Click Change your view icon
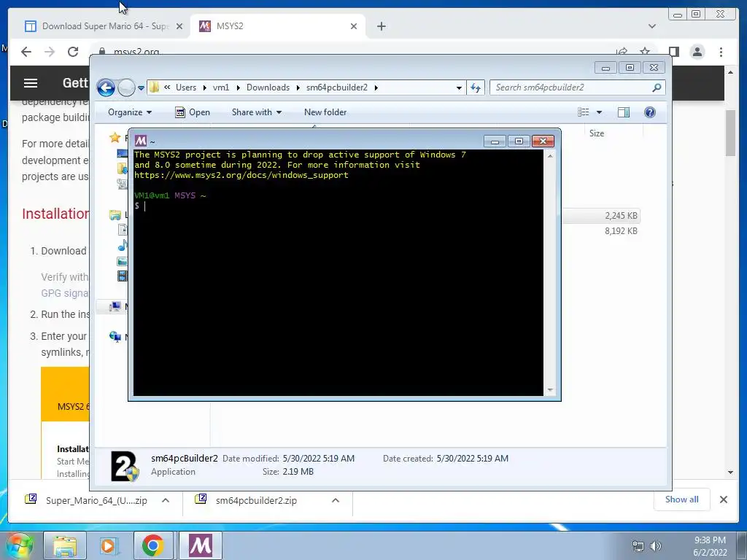The image size is (747, 560). tap(584, 112)
